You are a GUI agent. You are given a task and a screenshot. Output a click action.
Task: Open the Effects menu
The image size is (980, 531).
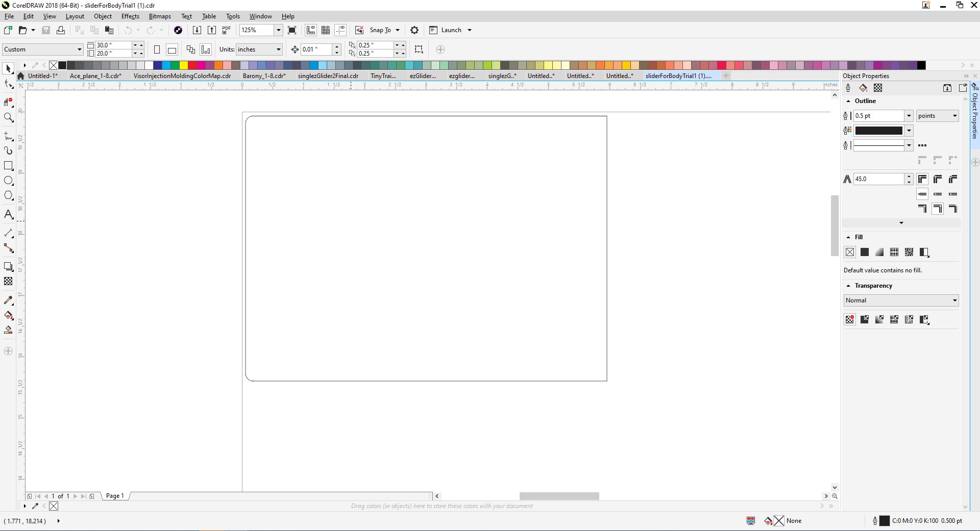(x=130, y=16)
